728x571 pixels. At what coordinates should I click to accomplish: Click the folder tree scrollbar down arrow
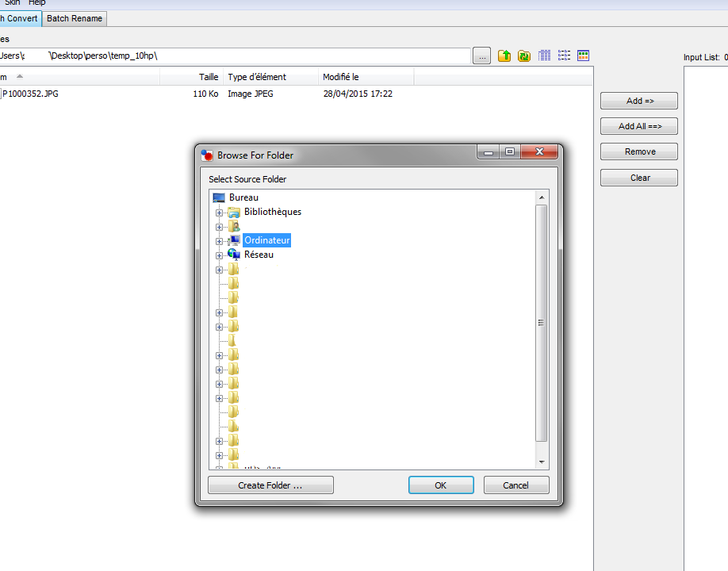tap(542, 462)
